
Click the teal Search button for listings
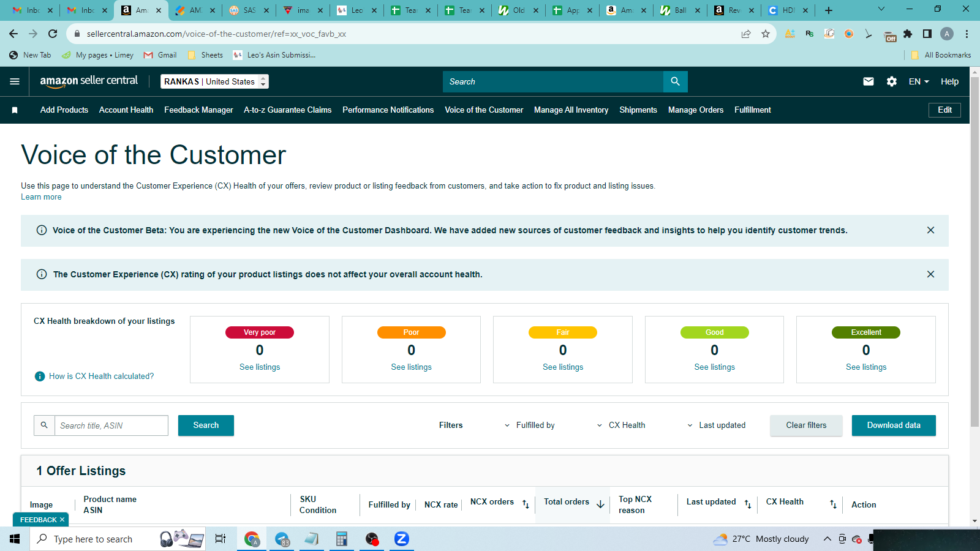[x=206, y=425]
